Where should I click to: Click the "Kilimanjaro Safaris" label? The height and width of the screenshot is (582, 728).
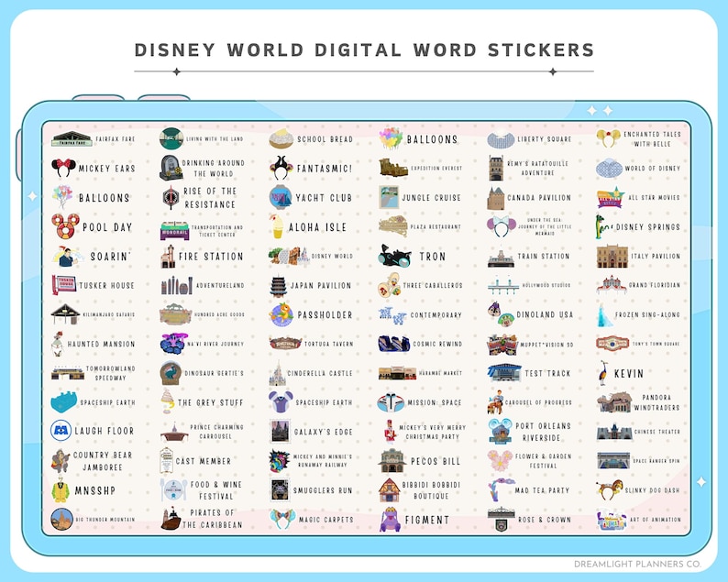click(x=109, y=314)
